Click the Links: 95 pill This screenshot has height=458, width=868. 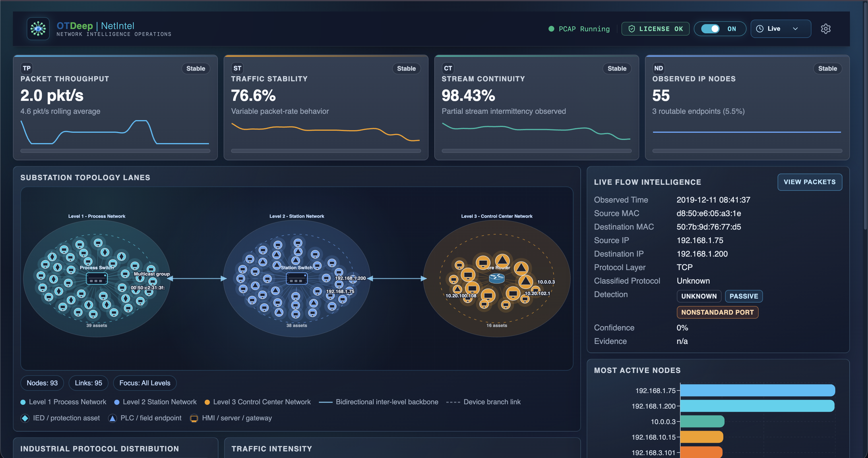point(88,383)
